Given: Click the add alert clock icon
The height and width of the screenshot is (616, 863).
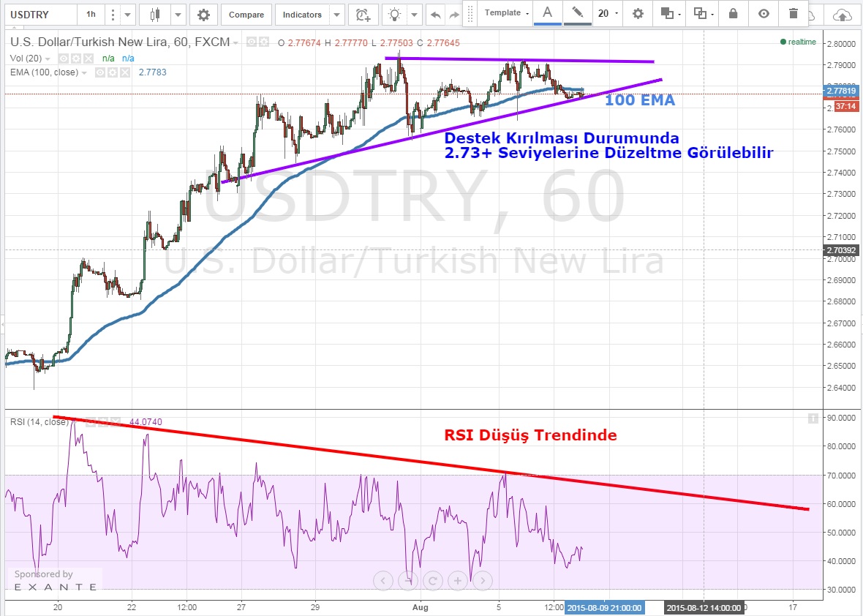Looking at the screenshot, I should [362, 15].
